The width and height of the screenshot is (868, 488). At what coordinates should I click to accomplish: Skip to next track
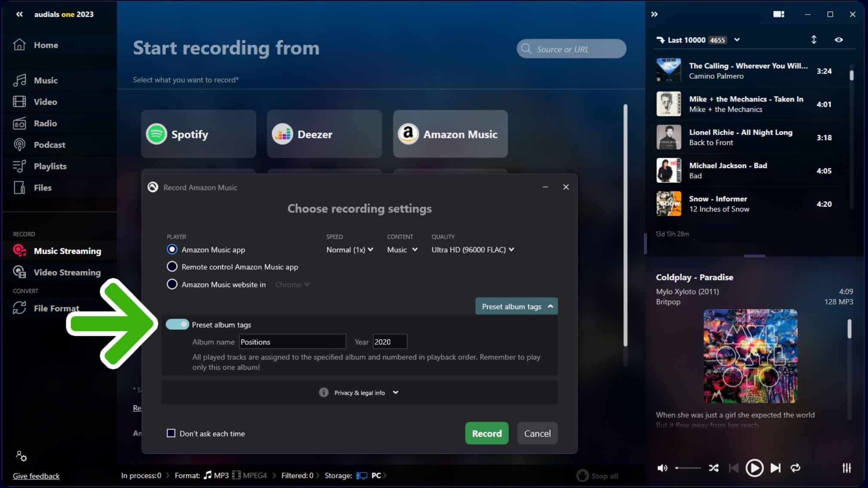tap(776, 468)
